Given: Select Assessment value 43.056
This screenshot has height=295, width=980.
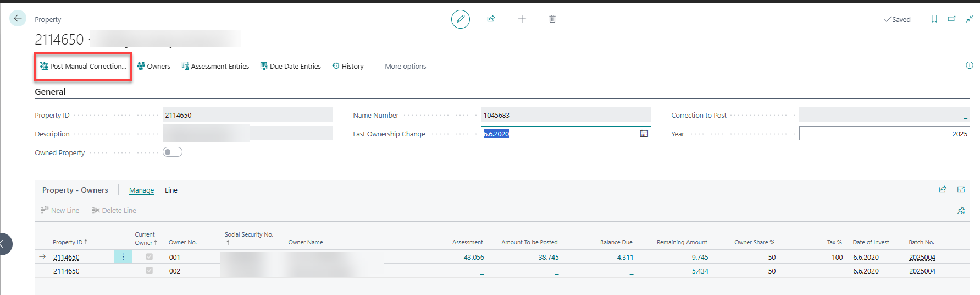Looking at the screenshot, I should [x=474, y=257].
